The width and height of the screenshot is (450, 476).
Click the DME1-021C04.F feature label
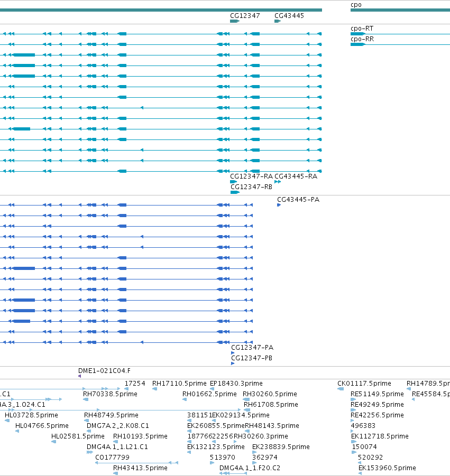point(104,371)
